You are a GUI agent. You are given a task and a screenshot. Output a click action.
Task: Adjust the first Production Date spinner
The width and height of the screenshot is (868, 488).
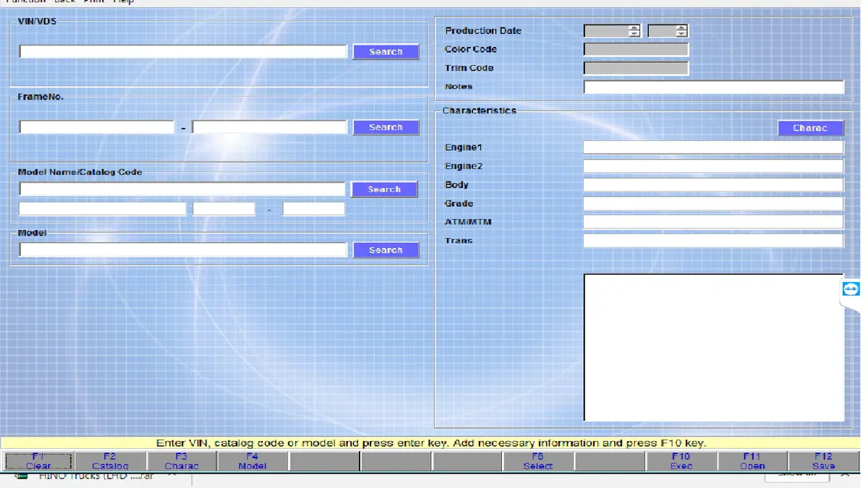(x=634, y=31)
